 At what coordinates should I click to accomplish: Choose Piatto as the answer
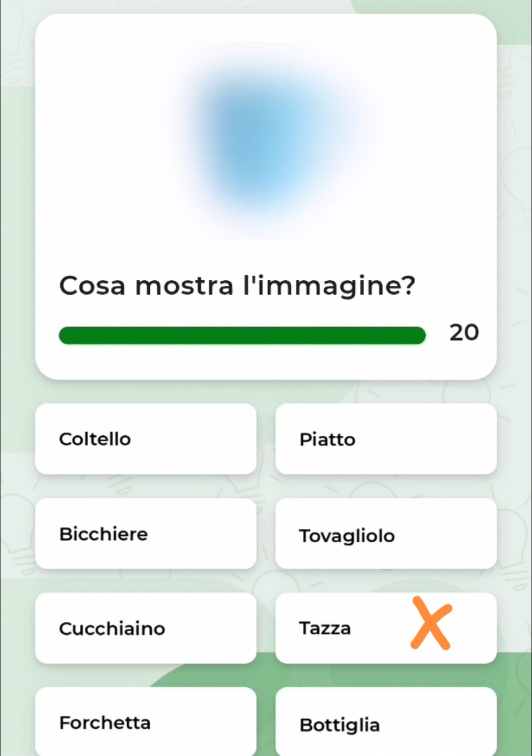click(386, 439)
